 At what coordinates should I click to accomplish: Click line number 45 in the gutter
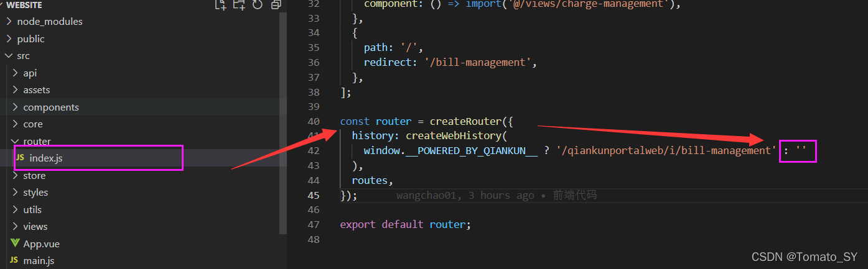pyautogui.click(x=314, y=196)
